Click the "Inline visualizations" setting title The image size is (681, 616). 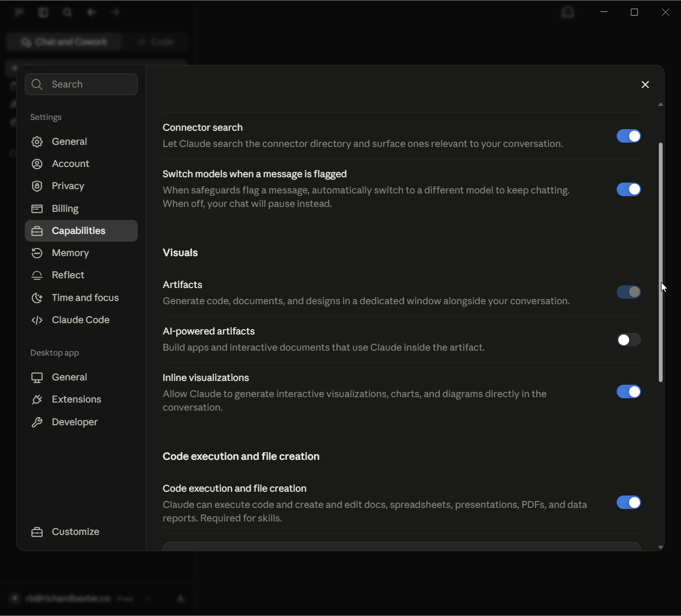pyautogui.click(x=206, y=378)
